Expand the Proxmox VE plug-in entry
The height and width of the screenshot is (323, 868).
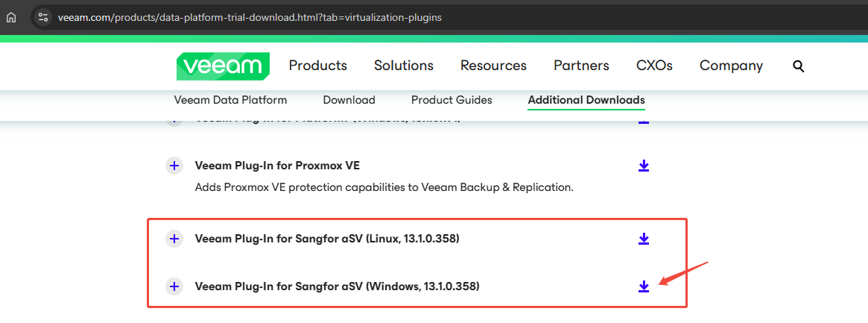point(174,166)
